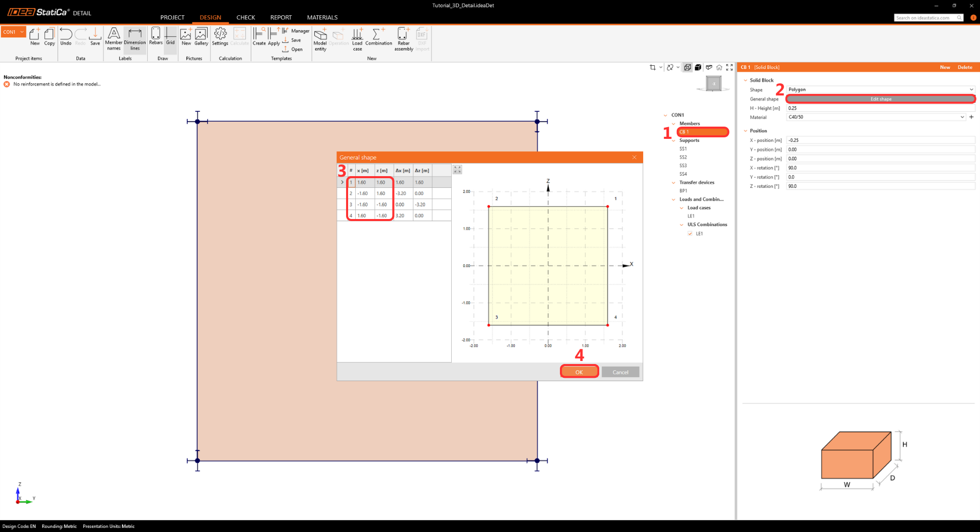The height and width of the screenshot is (532, 980).
Task: Click the Edit shape button
Action: 880,99
